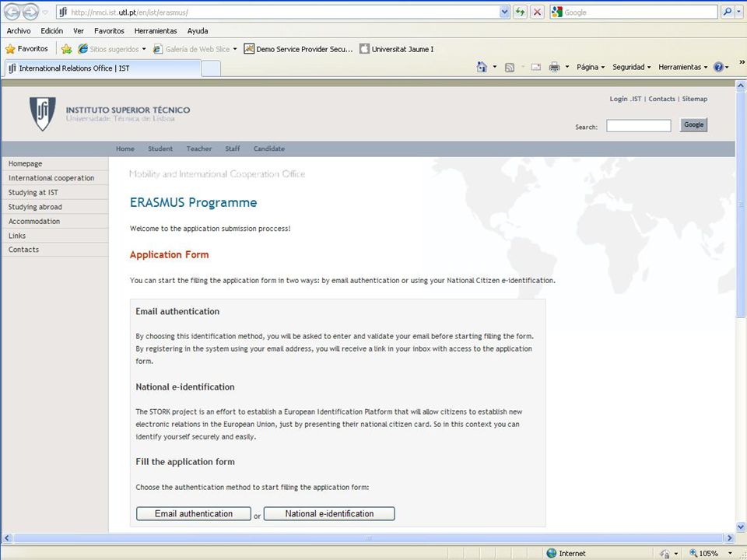Image resolution: width=747 pixels, height=560 pixels.
Task: Click the Google search box in toolbar
Action: 633,12
